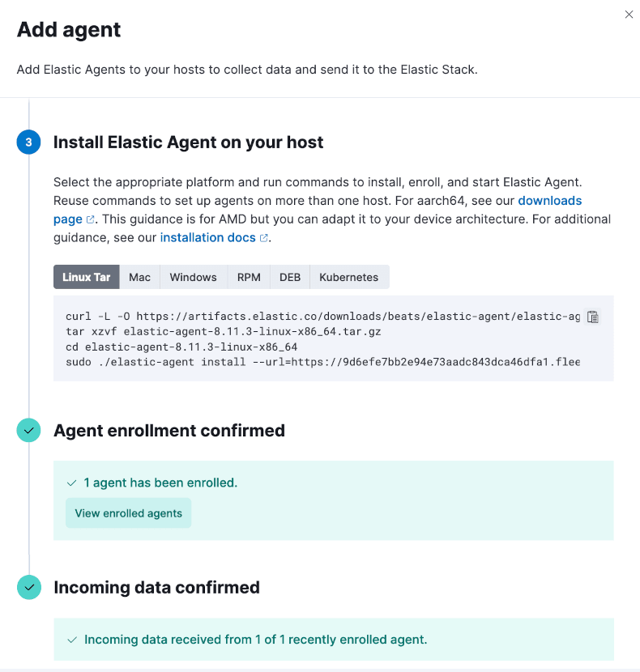640x672 pixels.
Task: Select the Linux Tar platform tab
Action: click(87, 277)
